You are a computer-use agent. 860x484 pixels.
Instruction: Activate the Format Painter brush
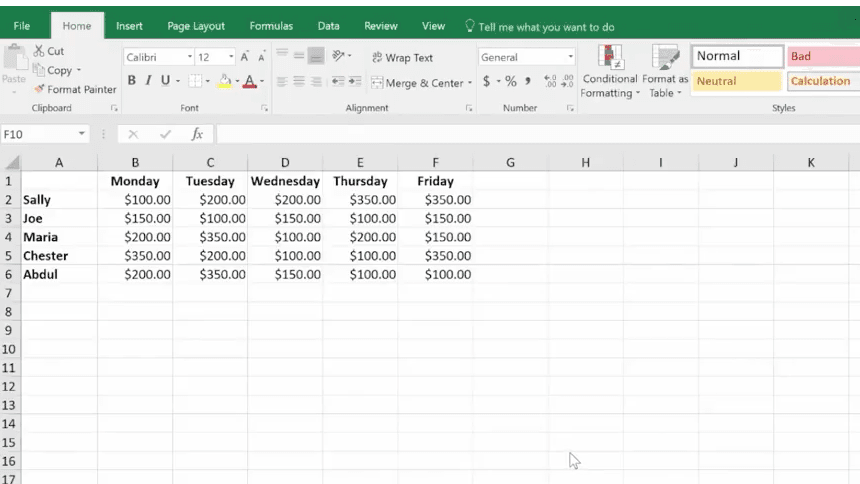coord(75,89)
